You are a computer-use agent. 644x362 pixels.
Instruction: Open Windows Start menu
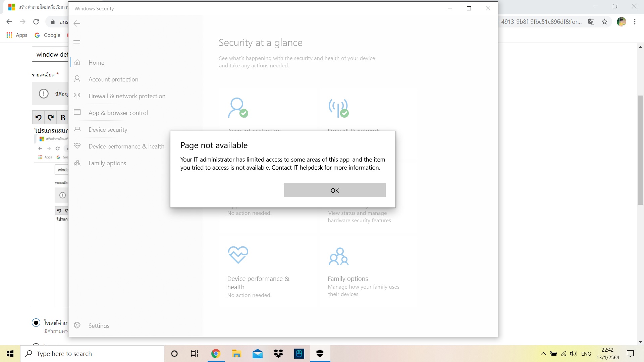10,354
